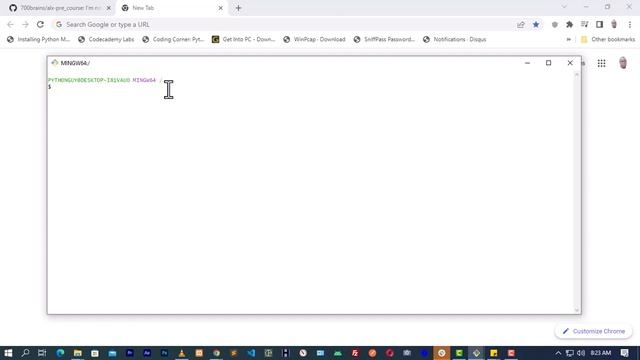Image resolution: width=640 pixels, height=360 pixels.
Task: Open the yellow Sticky Notes taskbar icon
Action: coord(494,353)
